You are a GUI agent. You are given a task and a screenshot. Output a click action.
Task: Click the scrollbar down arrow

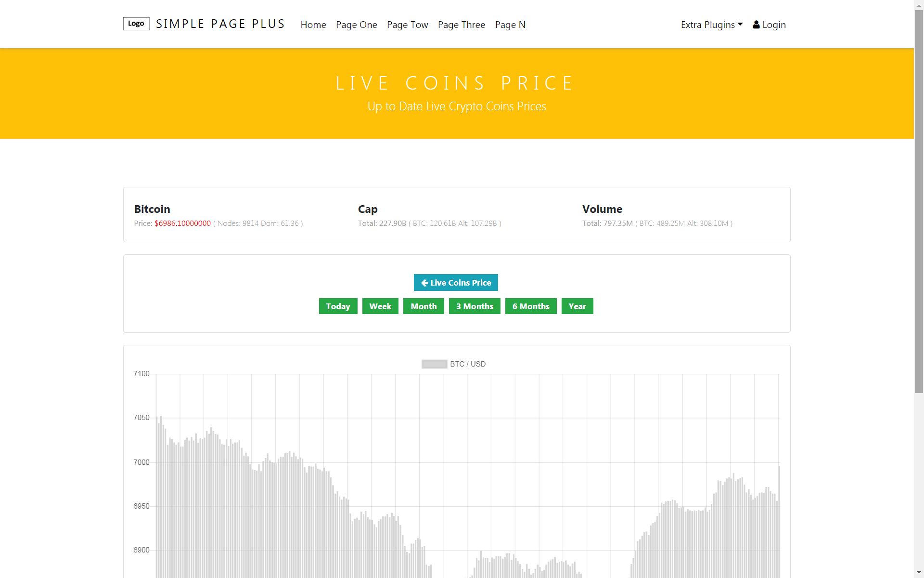[919, 573]
